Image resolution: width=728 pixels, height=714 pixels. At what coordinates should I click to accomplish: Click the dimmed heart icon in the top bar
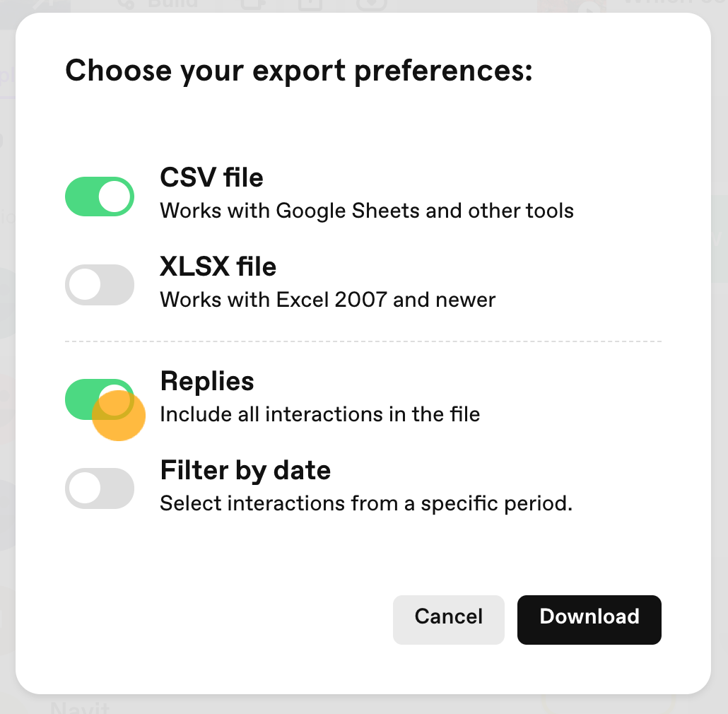(372, 5)
